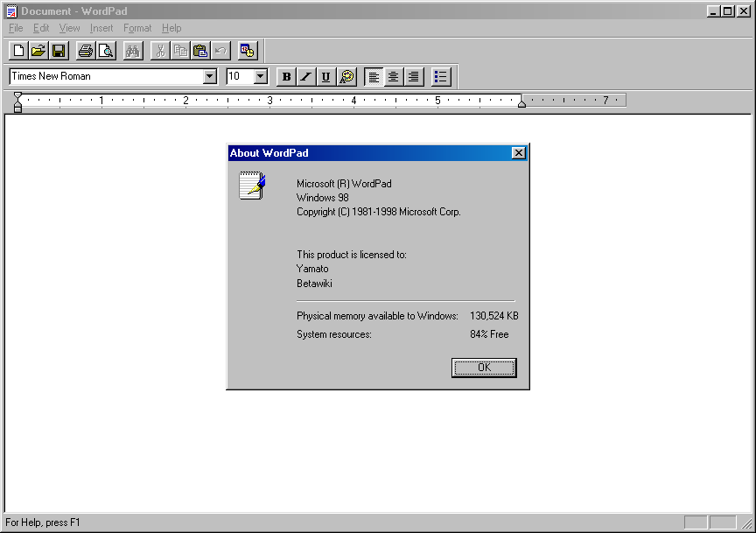Click the Insert Date/Time icon
Viewport: 756px width, 533px height.
click(x=248, y=51)
